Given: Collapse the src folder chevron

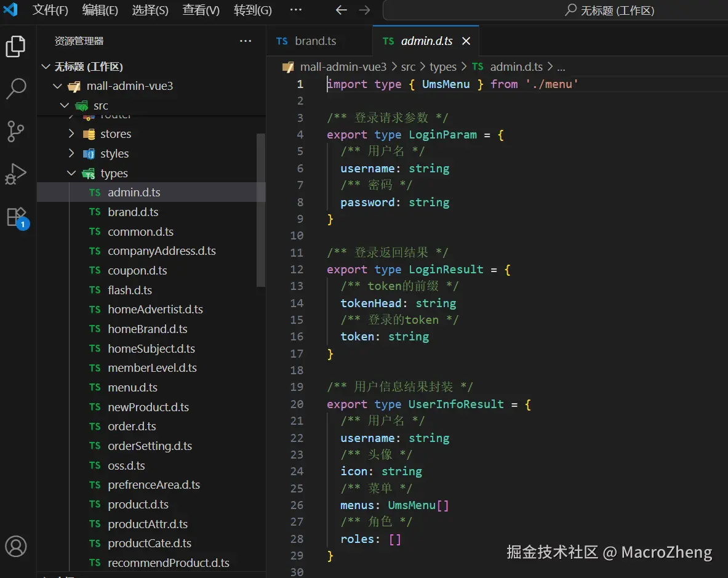Looking at the screenshot, I should tap(65, 105).
